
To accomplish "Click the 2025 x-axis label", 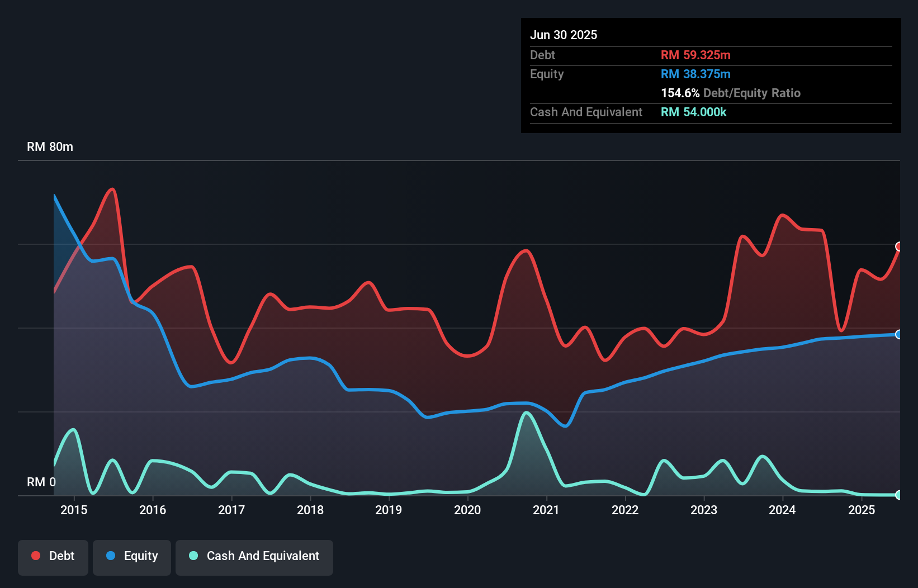I will (x=862, y=510).
